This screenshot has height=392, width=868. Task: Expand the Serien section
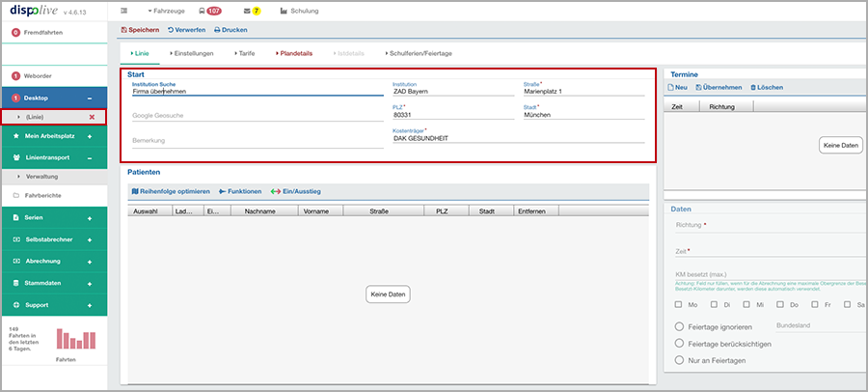coord(90,218)
